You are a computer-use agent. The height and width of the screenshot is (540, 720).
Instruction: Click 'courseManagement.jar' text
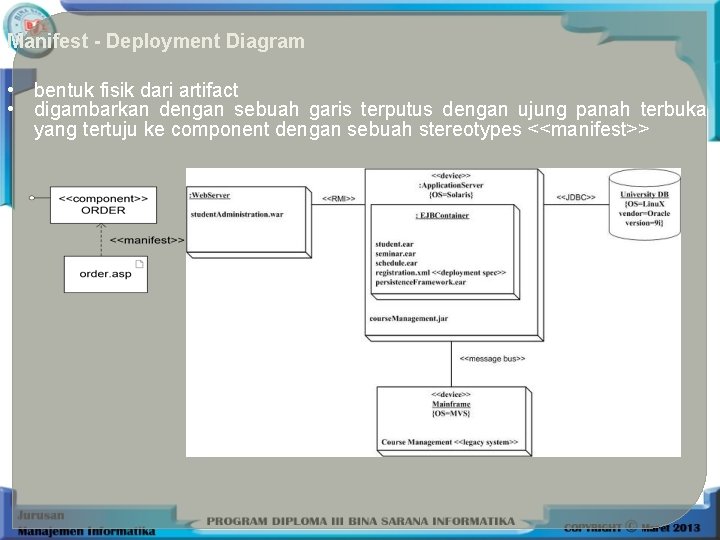[x=409, y=318]
